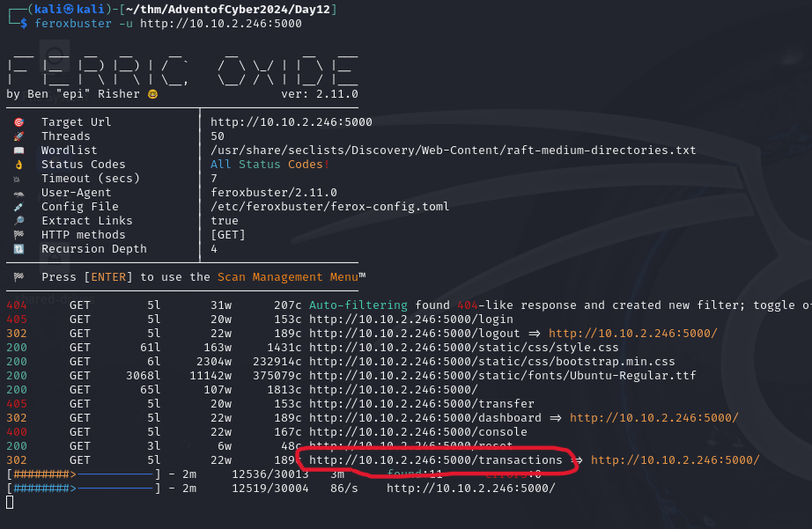812x529 pixels.
Task: Click the syringe emoji beside Config File
Action: 19,207
